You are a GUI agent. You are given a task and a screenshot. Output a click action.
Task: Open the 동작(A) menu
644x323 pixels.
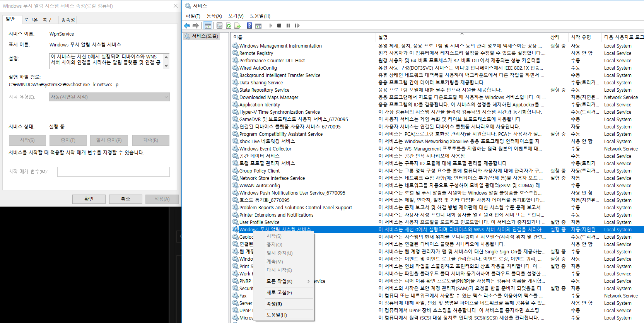point(214,16)
